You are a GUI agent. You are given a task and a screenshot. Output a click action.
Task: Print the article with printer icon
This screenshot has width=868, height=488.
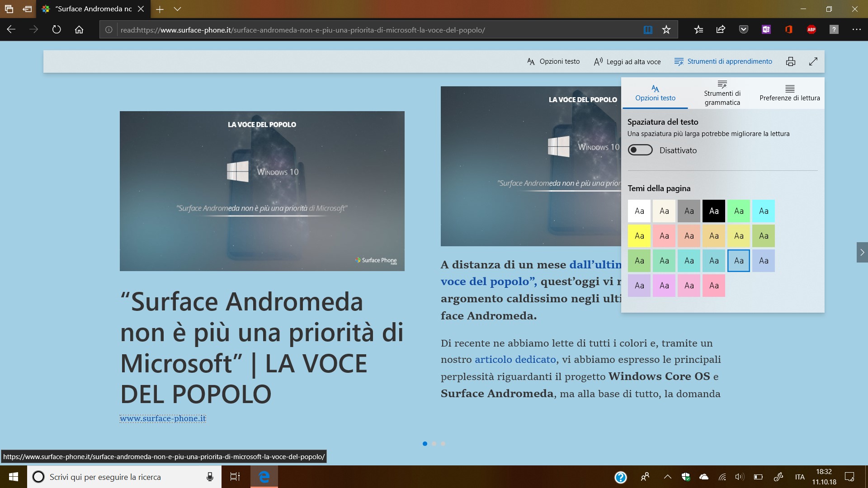[791, 61]
